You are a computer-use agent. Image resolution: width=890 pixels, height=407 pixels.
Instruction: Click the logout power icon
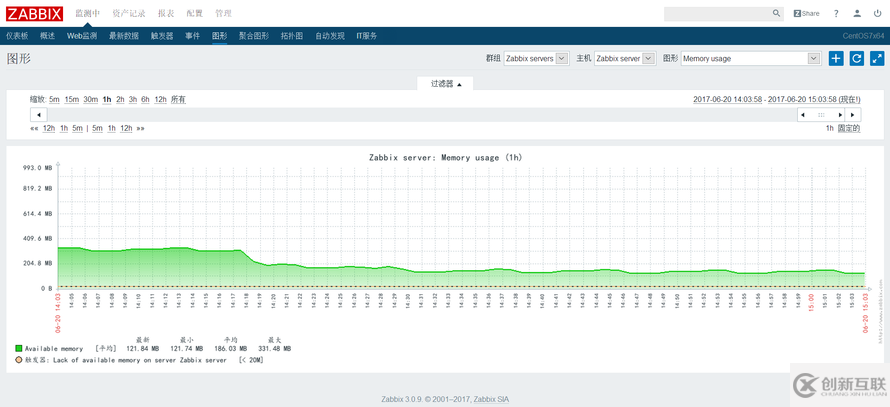[878, 14]
